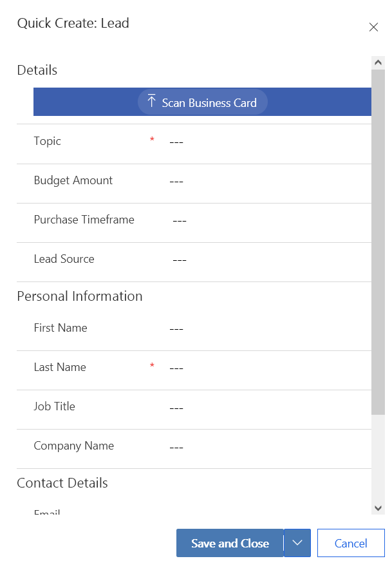
Task: Click the Scan Business Card upload icon
Action: click(152, 102)
